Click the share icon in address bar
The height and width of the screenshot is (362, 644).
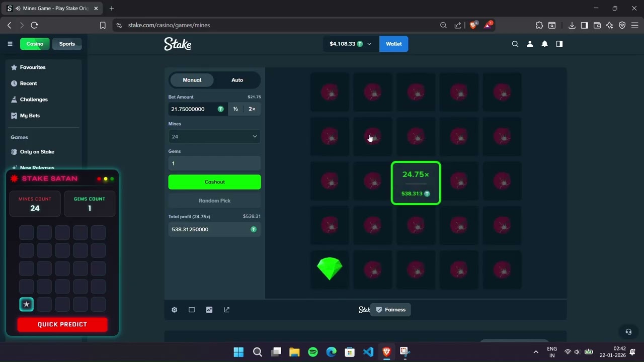point(457,25)
